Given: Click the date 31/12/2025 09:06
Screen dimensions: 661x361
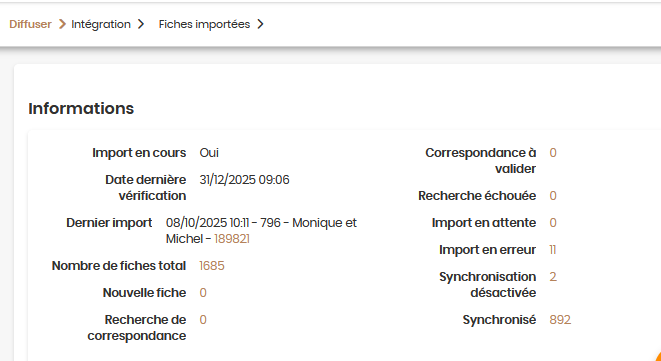Looking at the screenshot, I should (245, 180).
